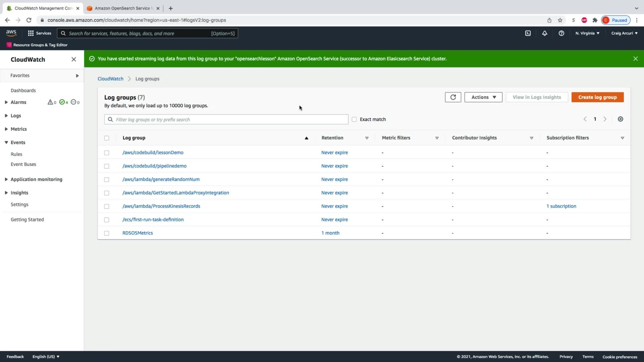Open table preferences gear icon
The width and height of the screenshot is (644, 362).
pyautogui.click(x=620, y=119)
